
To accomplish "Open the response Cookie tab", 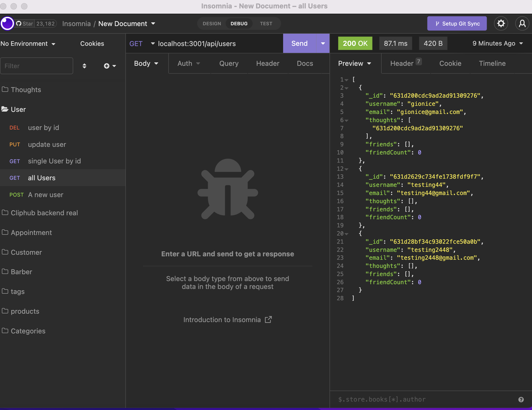I will pos(450,63).
